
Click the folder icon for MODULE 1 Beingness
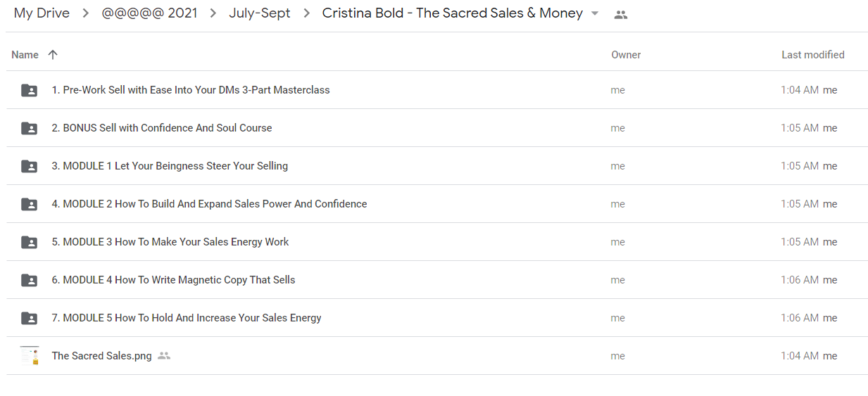coord(29,166)
